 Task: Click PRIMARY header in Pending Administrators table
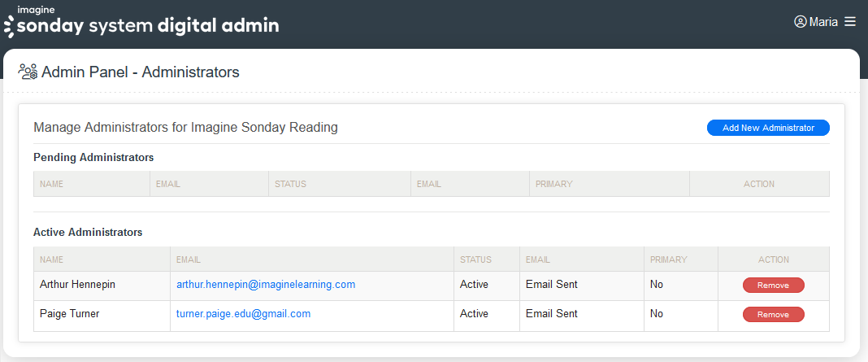(553, 184)
